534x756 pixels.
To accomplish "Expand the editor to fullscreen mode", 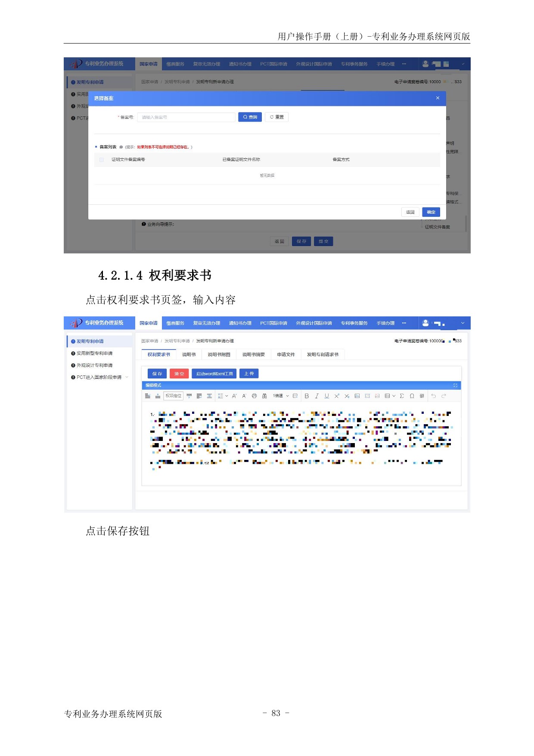I will pyautogui.click(x=455, y=385).
